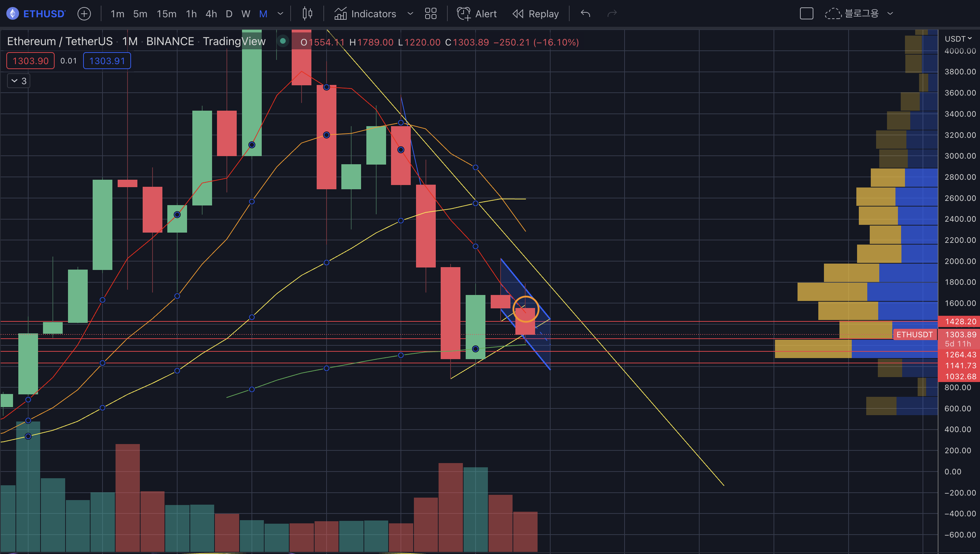980x554 pixels.
Task: Create a new Alert
Action: tap(477, 14)
